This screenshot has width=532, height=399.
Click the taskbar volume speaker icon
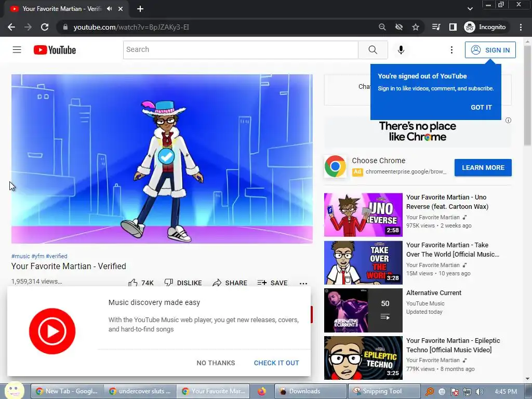479,392
